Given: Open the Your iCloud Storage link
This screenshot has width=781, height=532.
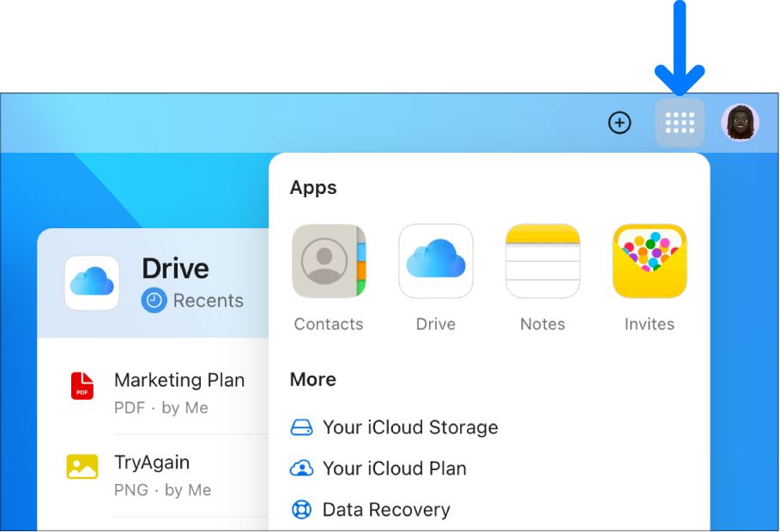Looking at the screenshot, I should [410, 426].
